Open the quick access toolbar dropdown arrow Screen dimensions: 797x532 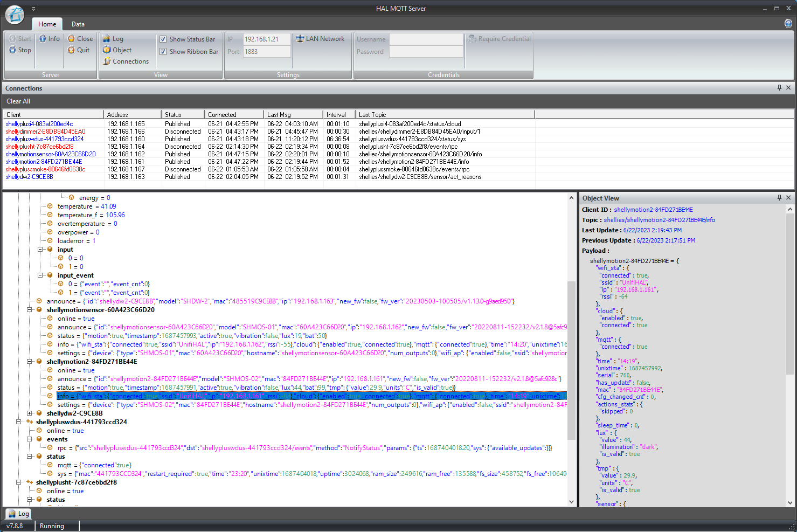(x=33, y=9)
